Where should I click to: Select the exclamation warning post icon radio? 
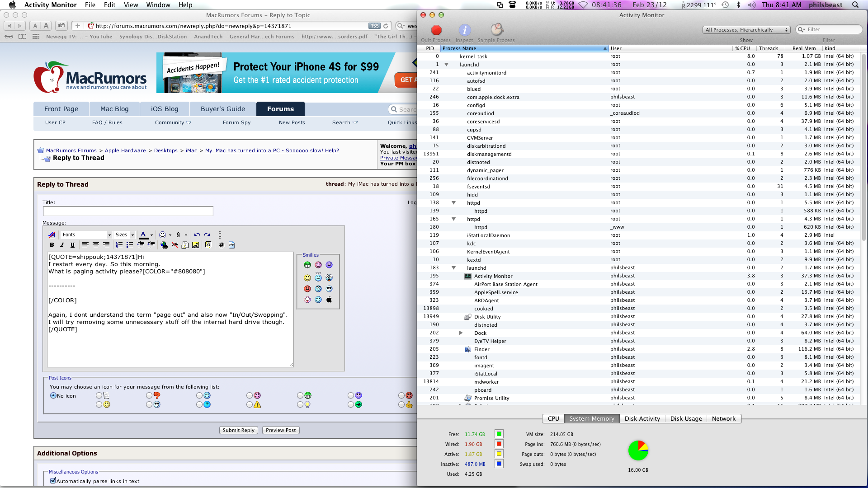coord(250,404)
